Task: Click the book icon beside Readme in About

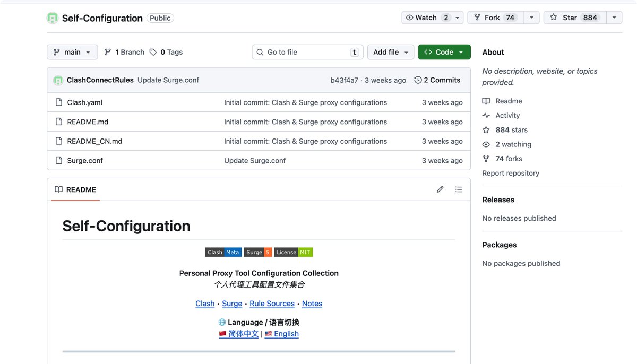Action: [x=486, y=101]
